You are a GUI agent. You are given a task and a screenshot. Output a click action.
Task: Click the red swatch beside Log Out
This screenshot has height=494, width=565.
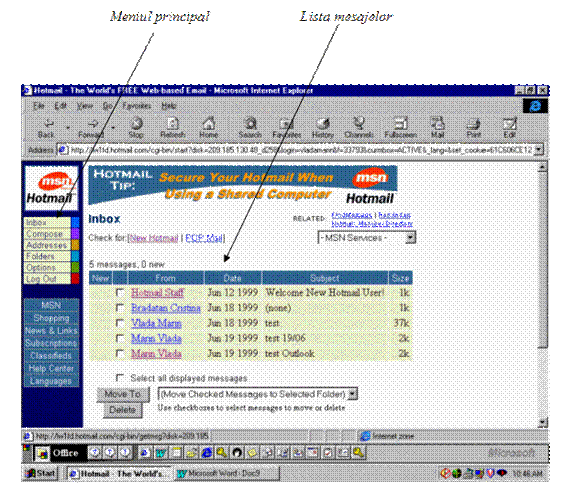[x=75, y=279]
